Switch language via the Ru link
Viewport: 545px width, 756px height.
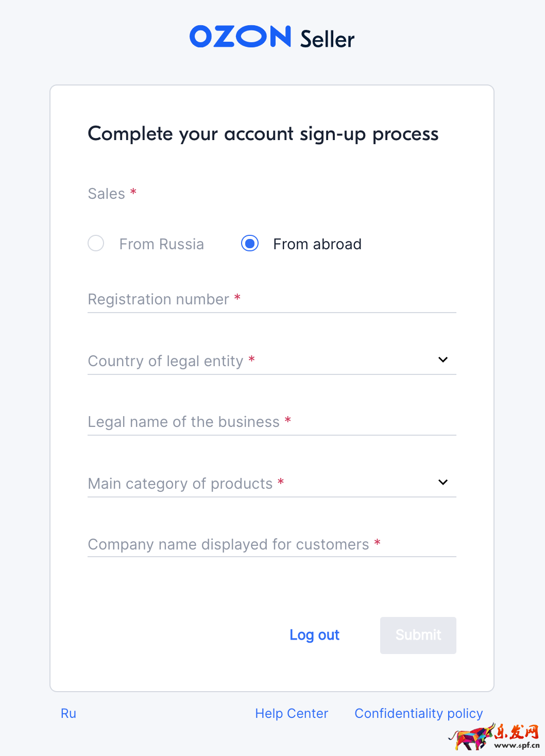point(69,713)
